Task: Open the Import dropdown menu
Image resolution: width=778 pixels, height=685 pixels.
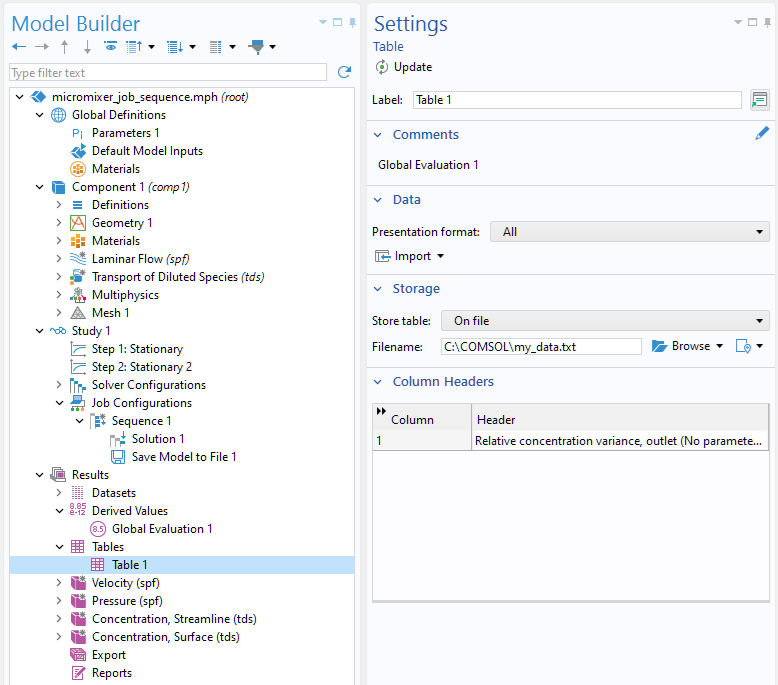Action: (x=410, y=256)
